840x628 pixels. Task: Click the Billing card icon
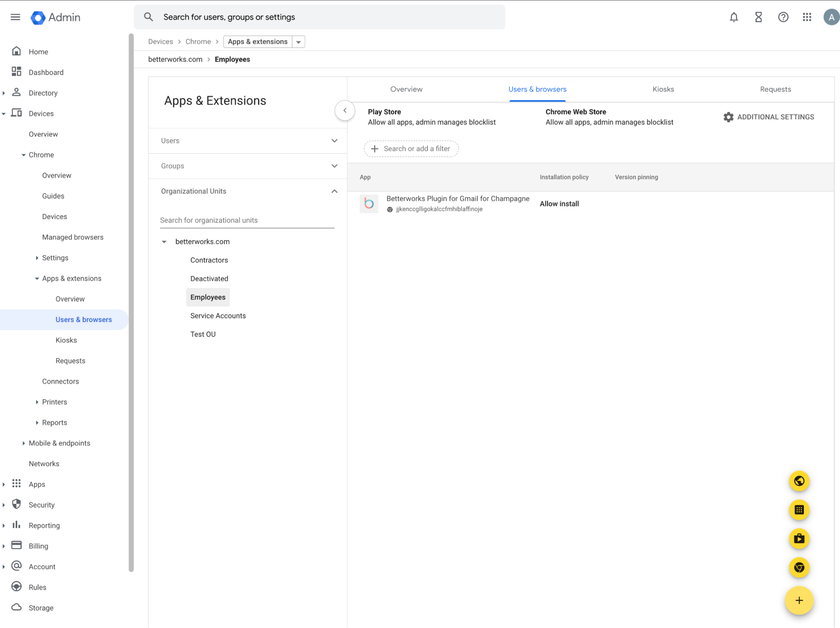point(16,546)
